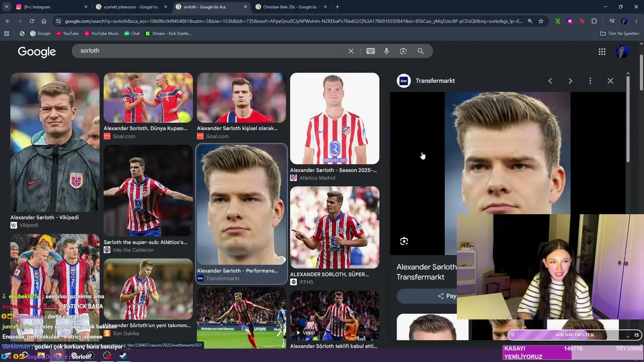
Task: Open the Google apps grid
Action: (x=602, y=51)
